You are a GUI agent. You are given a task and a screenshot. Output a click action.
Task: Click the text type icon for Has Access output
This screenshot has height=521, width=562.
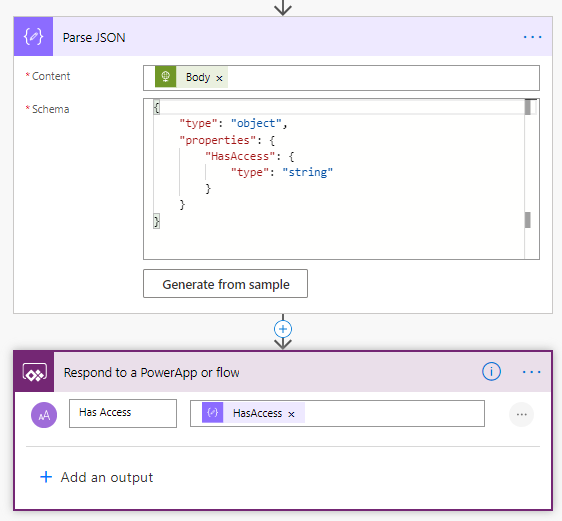[44, 415]
